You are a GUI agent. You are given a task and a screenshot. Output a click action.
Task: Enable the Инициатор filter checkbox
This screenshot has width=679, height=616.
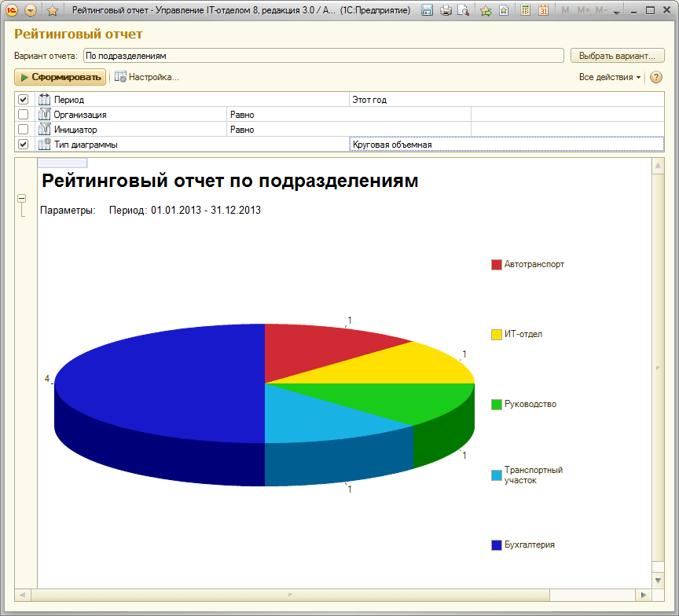pyautogui.click(x=24, y=130)
